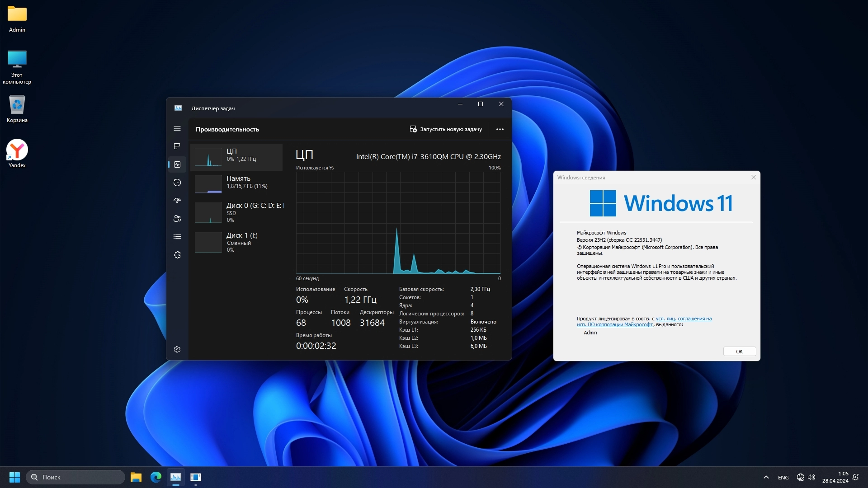Select the Диск 0 SSD graph thumbnail
This screenshot has height=488, width=868.
[208, 212]
